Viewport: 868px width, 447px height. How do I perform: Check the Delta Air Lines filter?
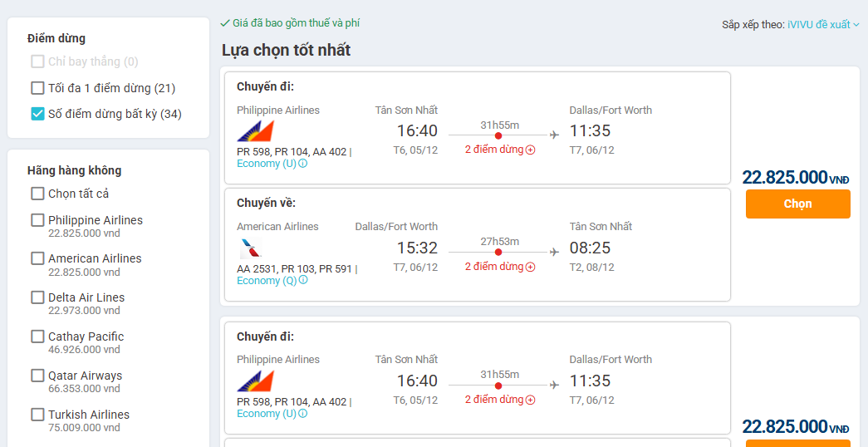coord(37,297)
